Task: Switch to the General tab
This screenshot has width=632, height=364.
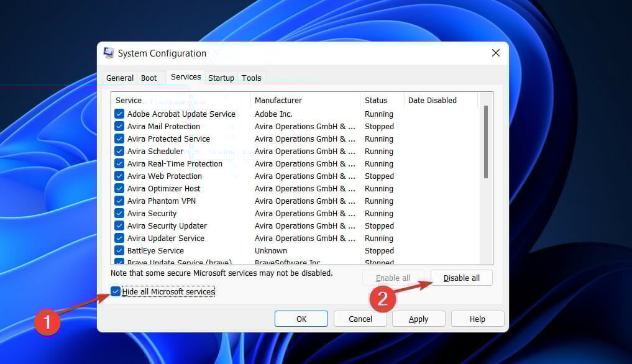Action: tap(120, 78)
